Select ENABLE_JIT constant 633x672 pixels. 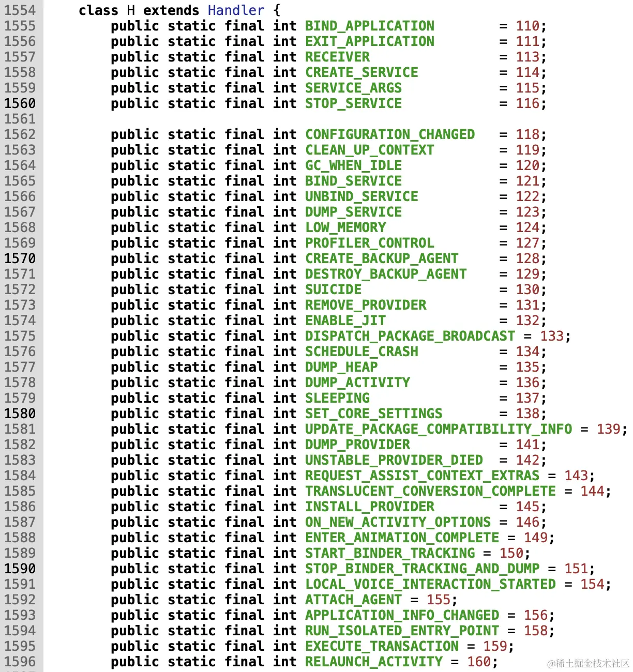click(x=345, y=320)
